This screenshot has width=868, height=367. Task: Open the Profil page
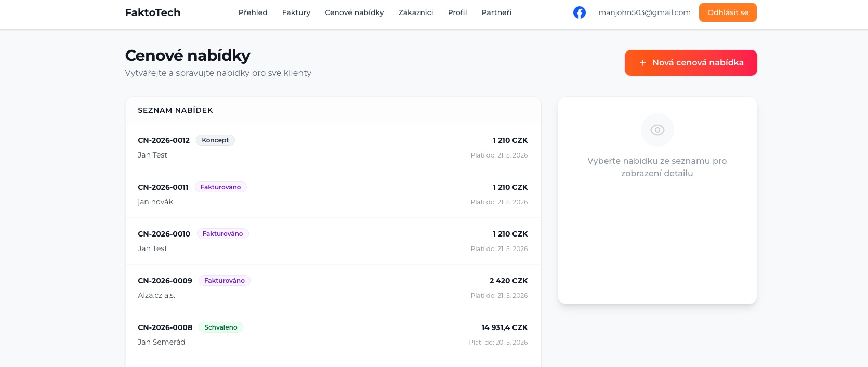click(x=457, y=12)
